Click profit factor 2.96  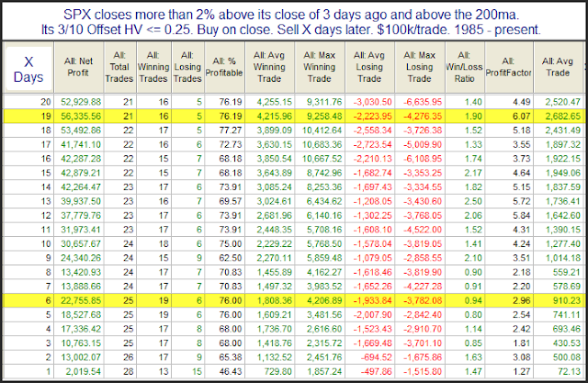tap(521, 300)
